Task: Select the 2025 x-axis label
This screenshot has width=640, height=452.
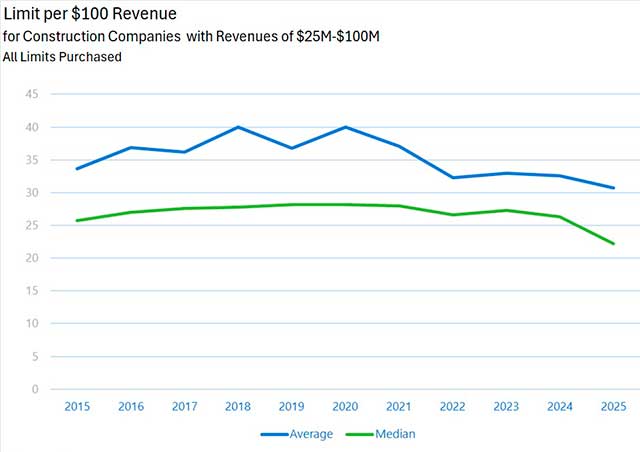Action: click(x=614, y=406)
